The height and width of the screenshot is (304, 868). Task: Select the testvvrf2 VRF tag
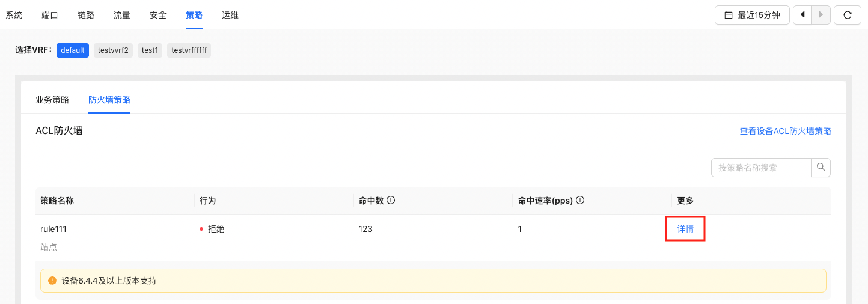[x=113, y=50]
